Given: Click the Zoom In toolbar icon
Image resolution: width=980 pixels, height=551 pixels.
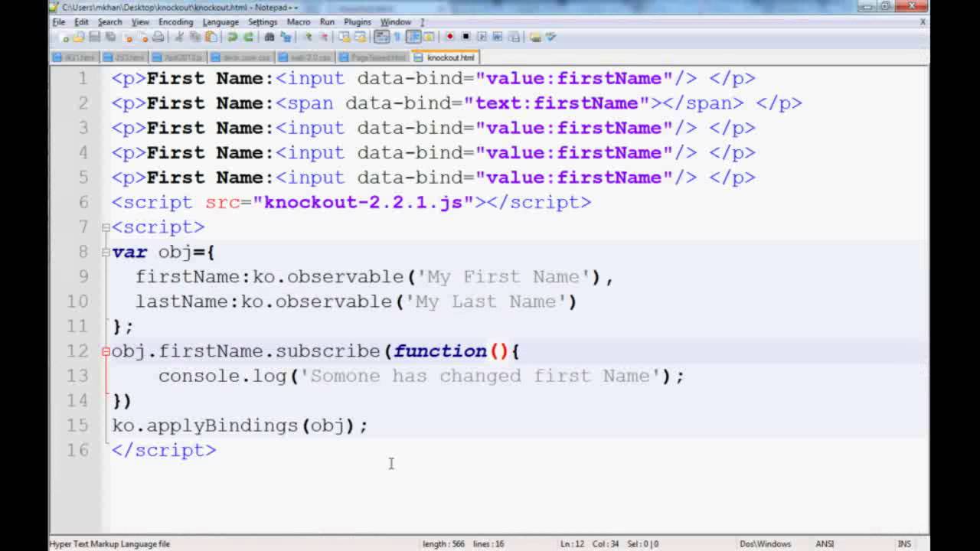Looking at the screenshot, I should 309,37.
